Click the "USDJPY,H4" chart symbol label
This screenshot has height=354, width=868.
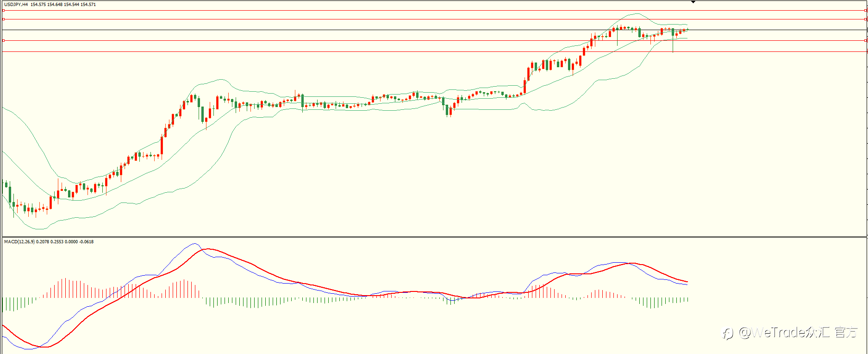click(16, 5)
